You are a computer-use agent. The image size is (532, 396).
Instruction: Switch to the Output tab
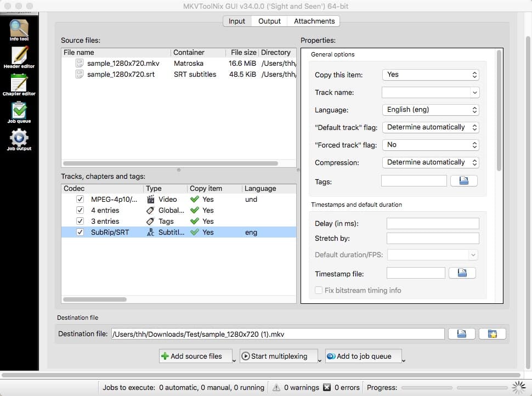269,21
